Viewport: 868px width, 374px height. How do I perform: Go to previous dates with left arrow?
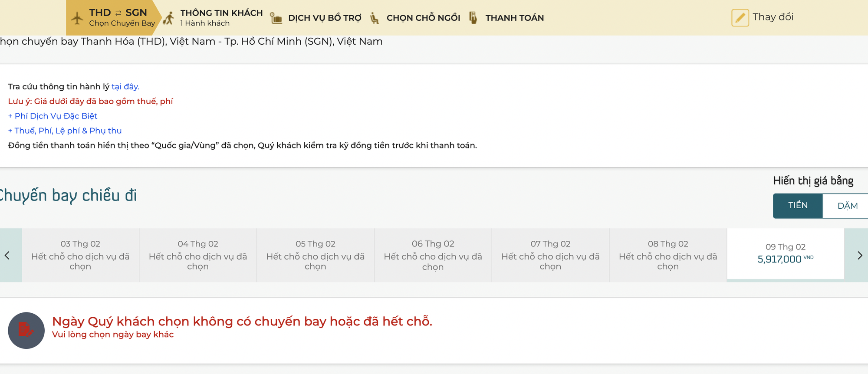tap(7, 256)
